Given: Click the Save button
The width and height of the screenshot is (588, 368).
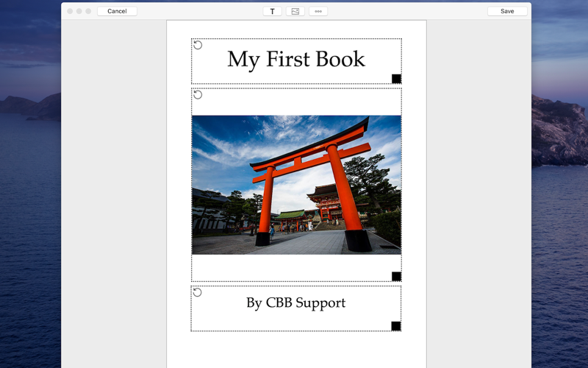Looking at the screenshot, I should (507, 11).
